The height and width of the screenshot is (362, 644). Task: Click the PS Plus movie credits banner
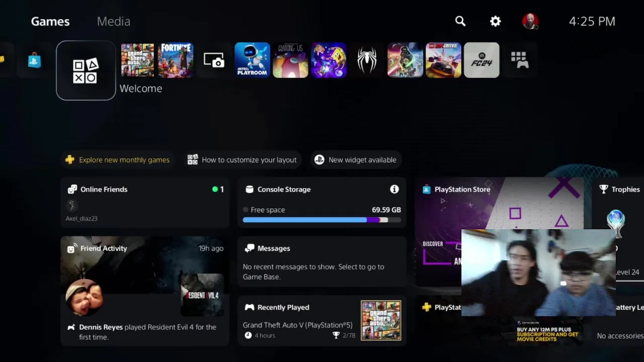point(547,334)
